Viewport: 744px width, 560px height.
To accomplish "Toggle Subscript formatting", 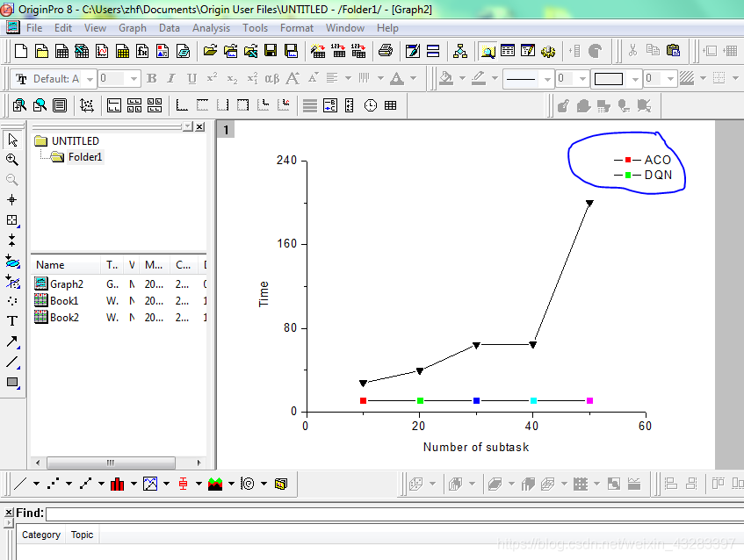I will [232, 78].
